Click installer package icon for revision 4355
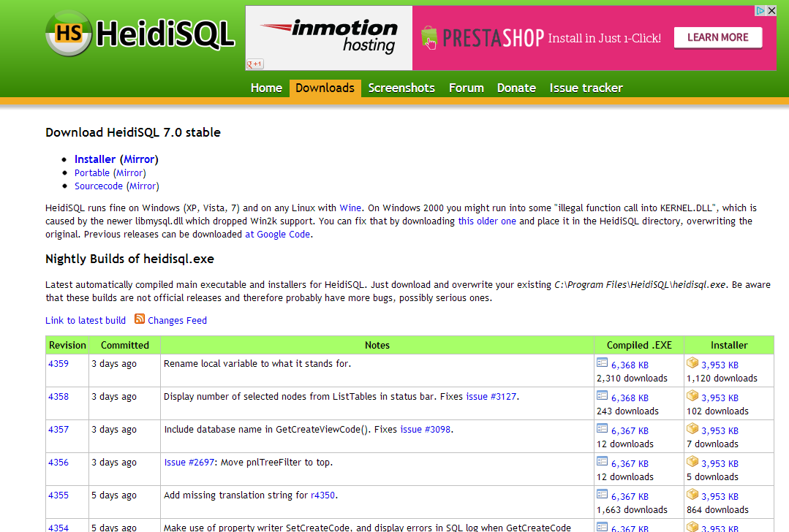Screen dimensions: 789x532 click(x=692, y=495)
